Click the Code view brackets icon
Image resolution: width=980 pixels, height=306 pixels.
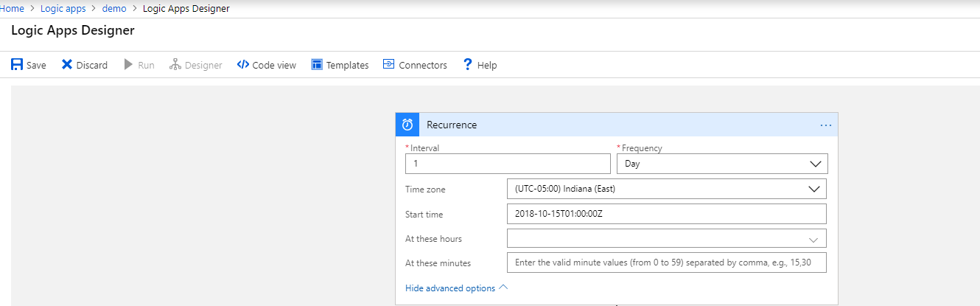pyautogui.click(x=242, y=65)
